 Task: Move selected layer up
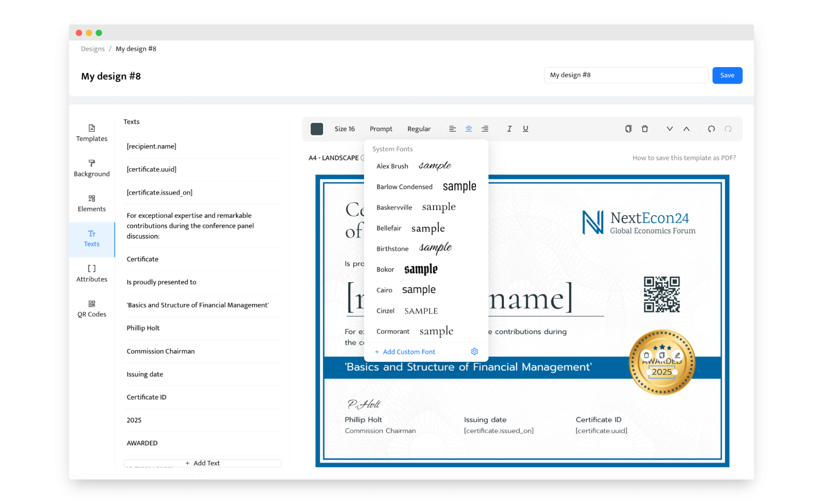pyautogui.click(x=686, y=129)
